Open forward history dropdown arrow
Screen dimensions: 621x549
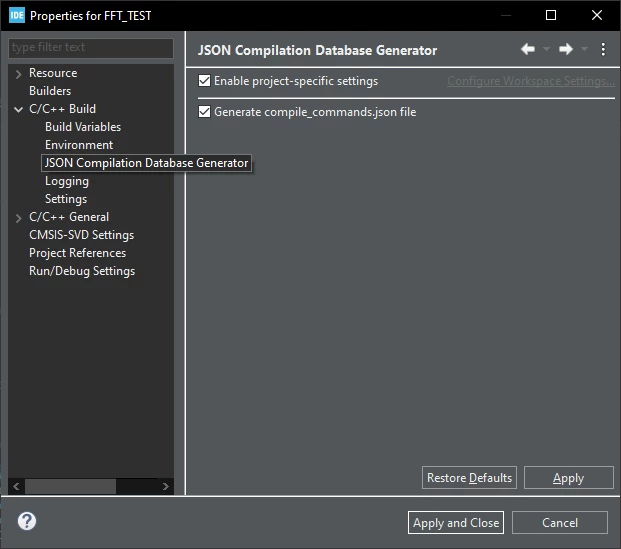tap(584, 49)
